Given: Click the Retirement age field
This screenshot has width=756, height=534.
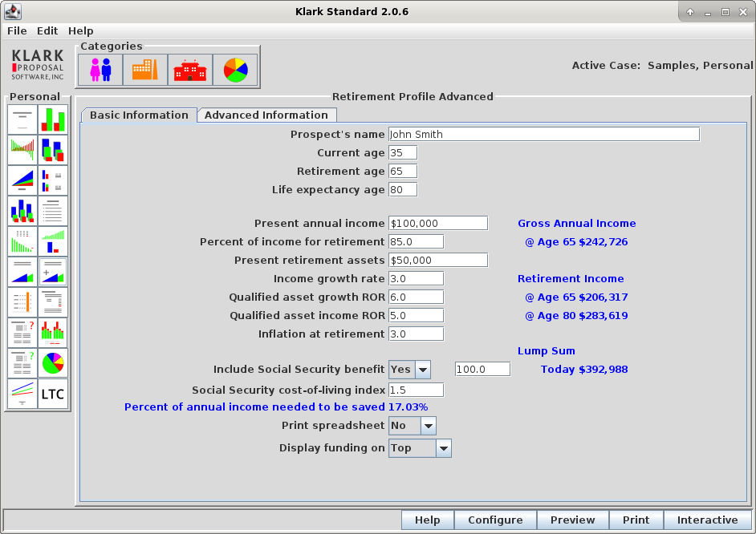Looking at the screenshot, I should point(403,172).
